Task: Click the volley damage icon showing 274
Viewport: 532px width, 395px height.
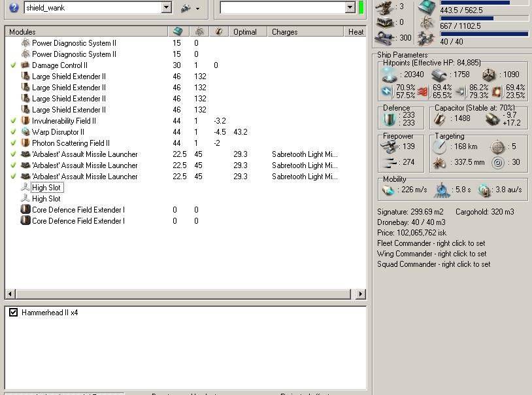Action: click(x=389, y=163)
